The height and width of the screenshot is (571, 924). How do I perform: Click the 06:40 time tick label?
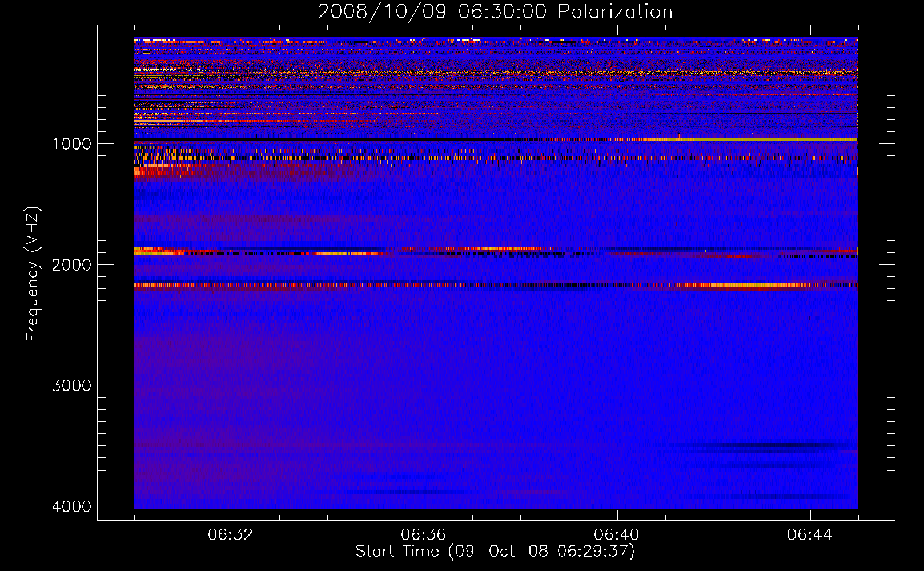coord(617,534)
